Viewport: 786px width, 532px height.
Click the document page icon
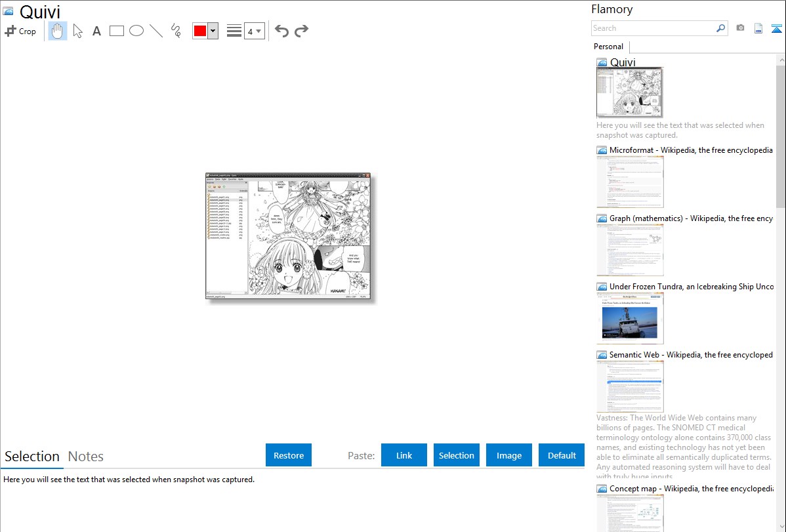758,28
